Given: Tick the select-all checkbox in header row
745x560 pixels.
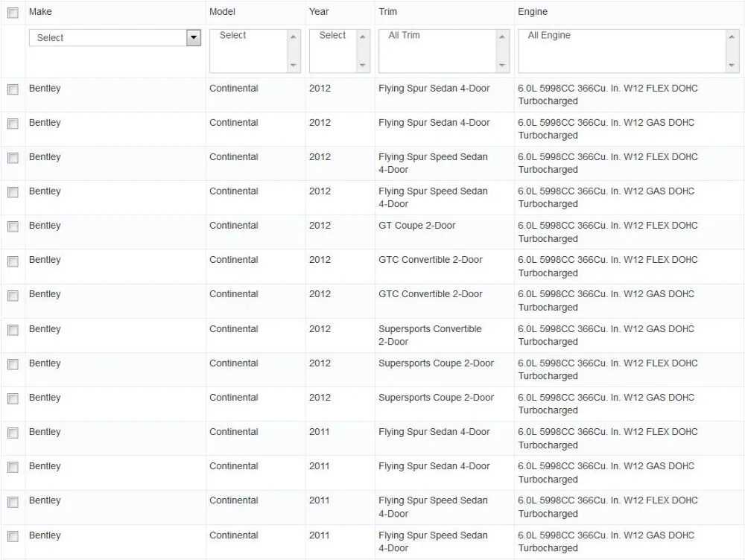Looking at the screenshot, I should click(13, 13).
